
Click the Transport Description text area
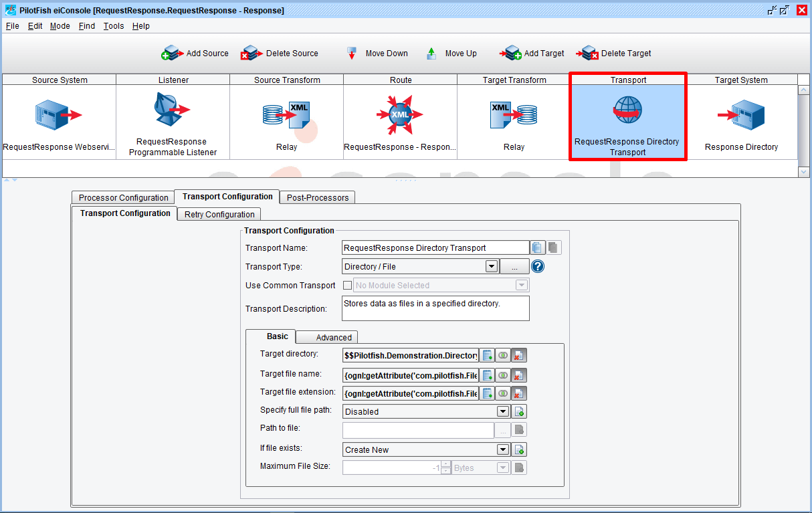coord(435,308)
